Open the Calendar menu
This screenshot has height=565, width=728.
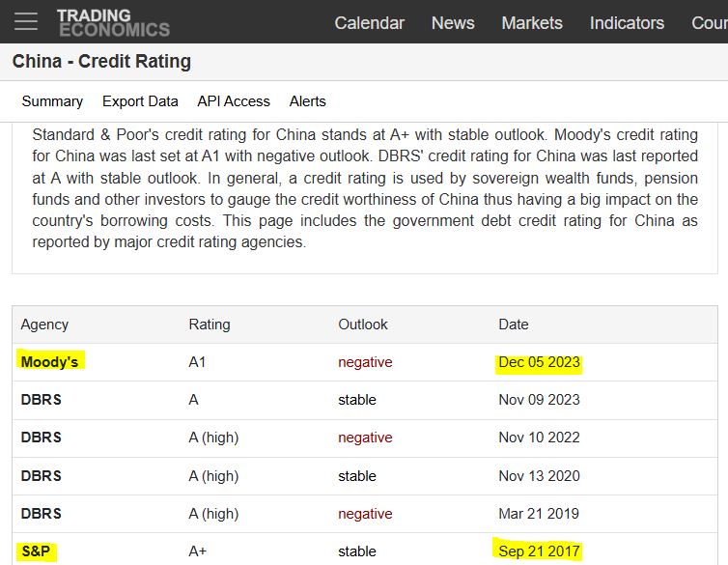coord(369,23)
